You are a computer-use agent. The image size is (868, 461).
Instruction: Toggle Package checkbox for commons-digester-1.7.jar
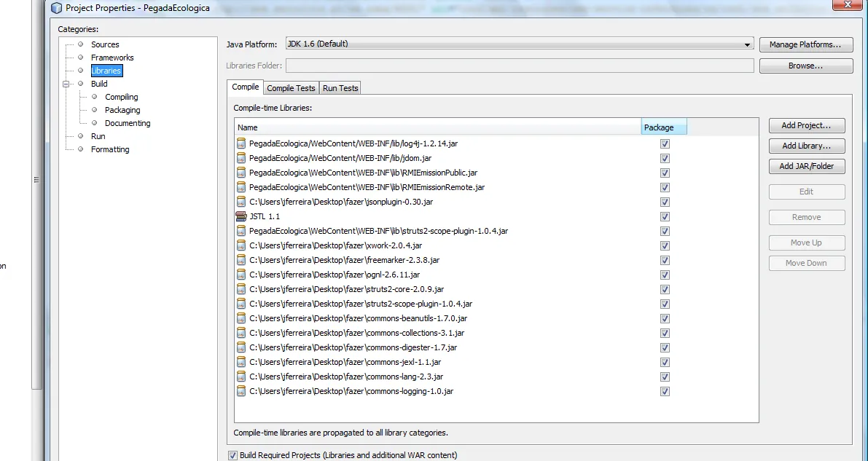(x=665, y=347)
